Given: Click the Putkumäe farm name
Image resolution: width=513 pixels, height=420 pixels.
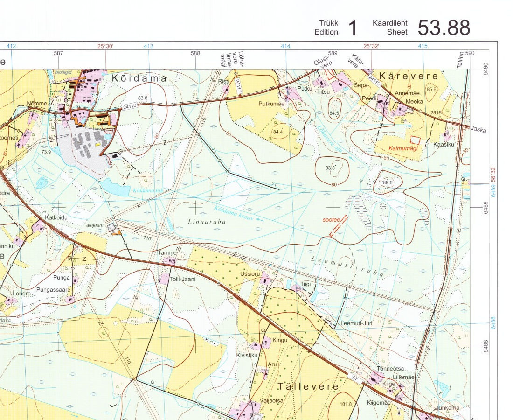Looking at the screenshot, I should pos(271,104).
